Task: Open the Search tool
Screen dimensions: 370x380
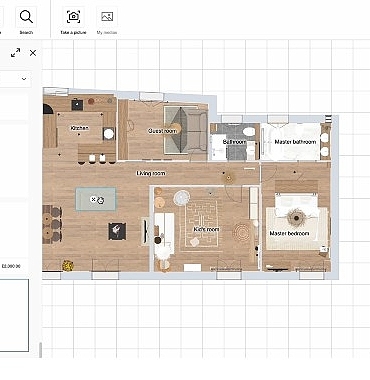Action: coord(26,17)
